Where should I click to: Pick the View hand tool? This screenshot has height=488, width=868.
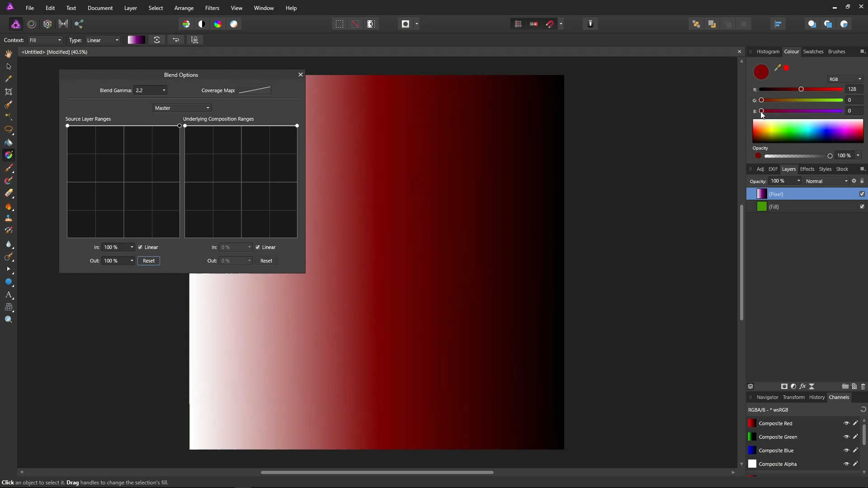pyautogui.click(x=9, y=54)
